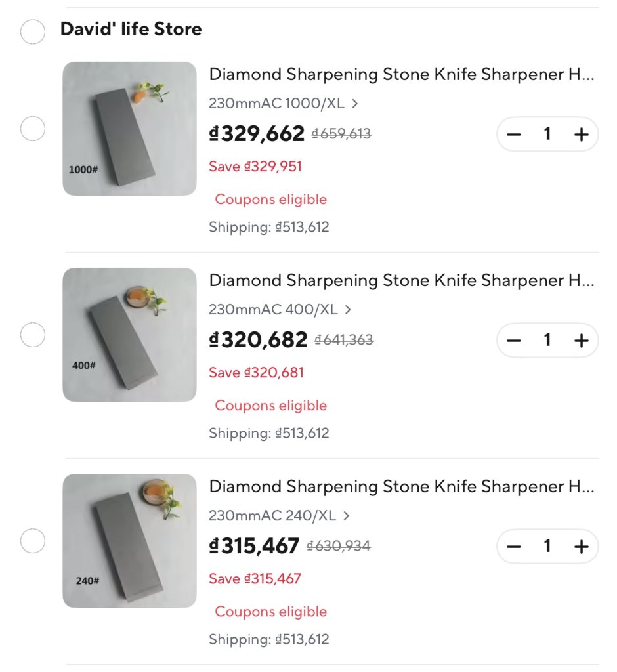The image size is (617, 672).
Task: Reduce quantity of 240/XL sharpening stone
Action: point(513,547)
